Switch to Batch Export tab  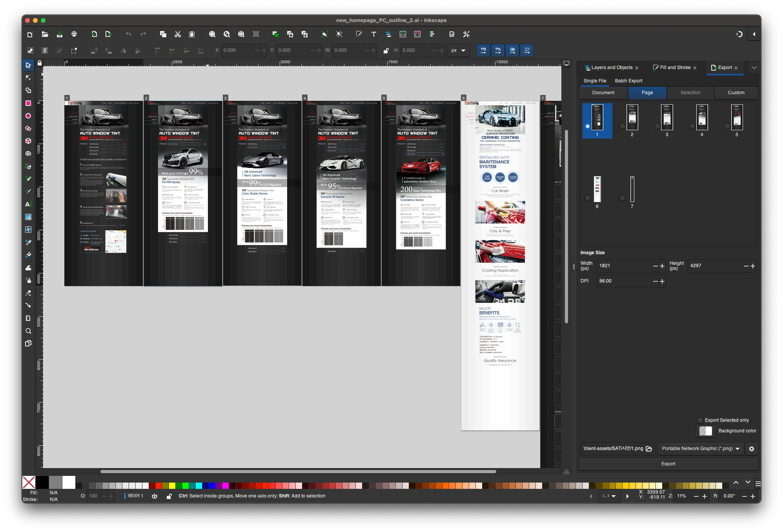tap(628, 81)
